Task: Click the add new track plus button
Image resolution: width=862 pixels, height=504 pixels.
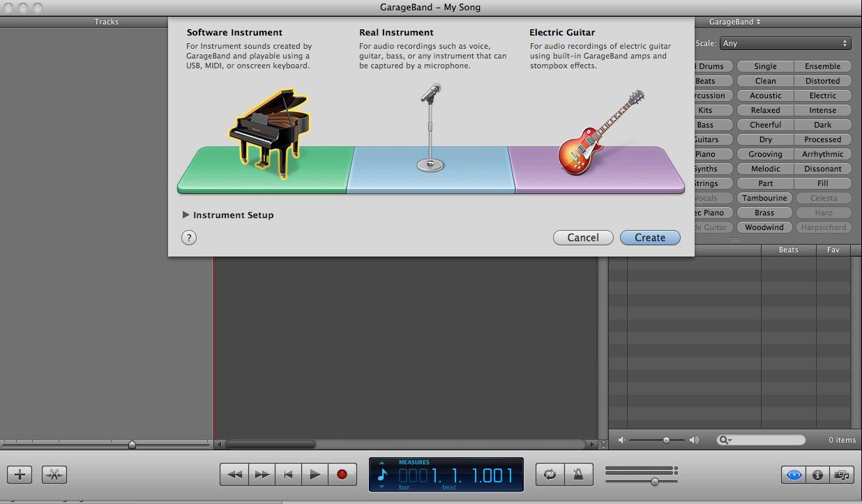Action: coord(20,475)
